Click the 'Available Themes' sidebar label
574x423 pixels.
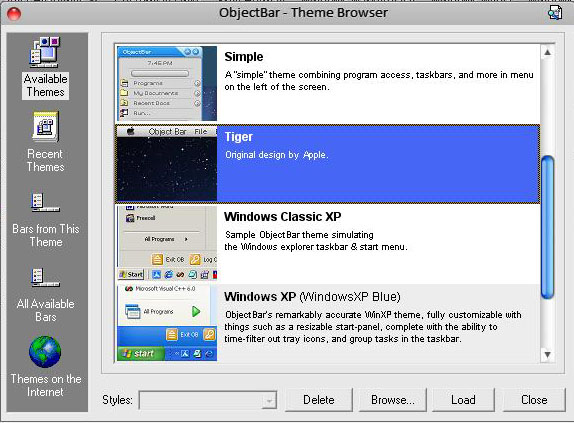45,85
